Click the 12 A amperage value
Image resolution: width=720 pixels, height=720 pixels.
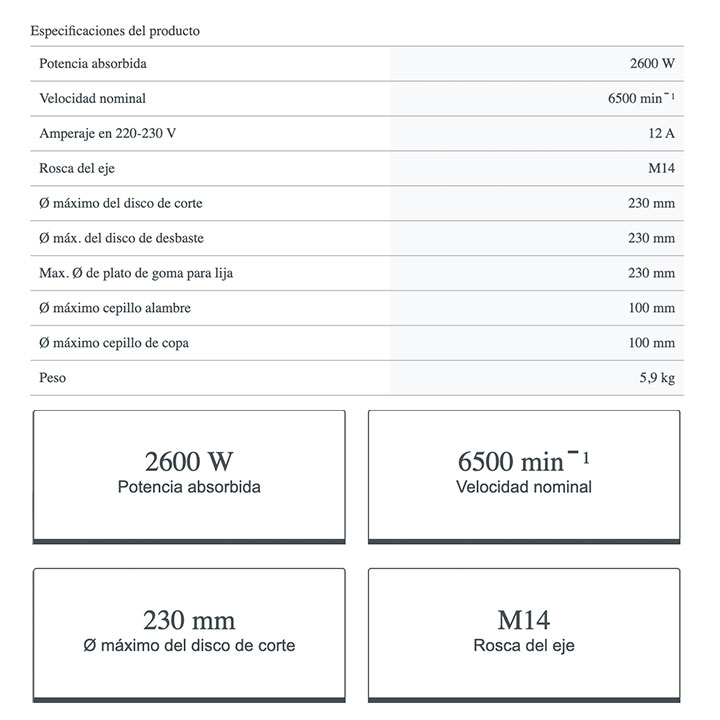tap(661, 134)
